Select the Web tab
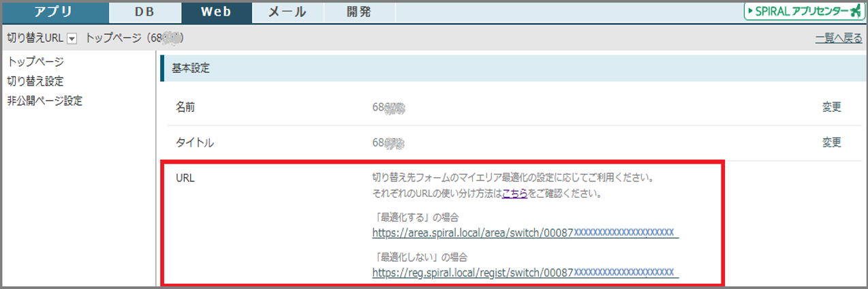The image size is (868, 289). point(216,12)
